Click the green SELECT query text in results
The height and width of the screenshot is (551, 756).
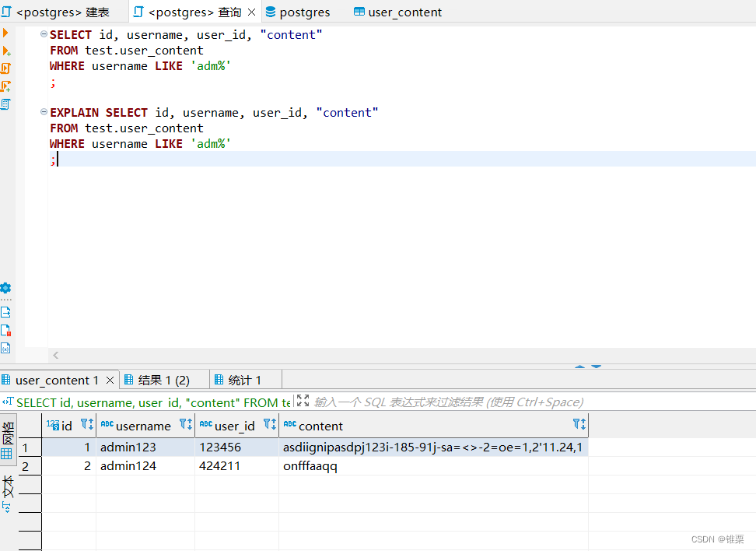click(x=153, y=402)
